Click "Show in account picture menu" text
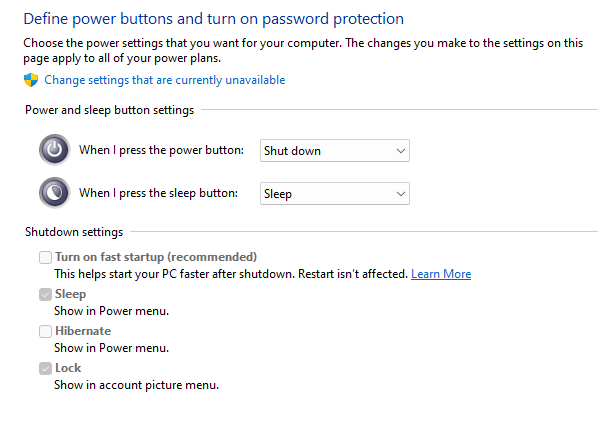612x425 pixels. point(136,385)
